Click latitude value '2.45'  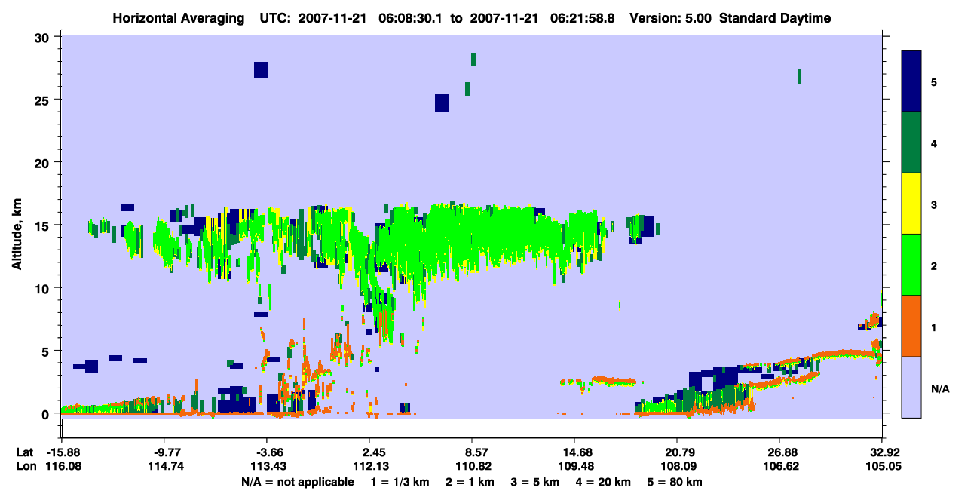coord(369,452)
